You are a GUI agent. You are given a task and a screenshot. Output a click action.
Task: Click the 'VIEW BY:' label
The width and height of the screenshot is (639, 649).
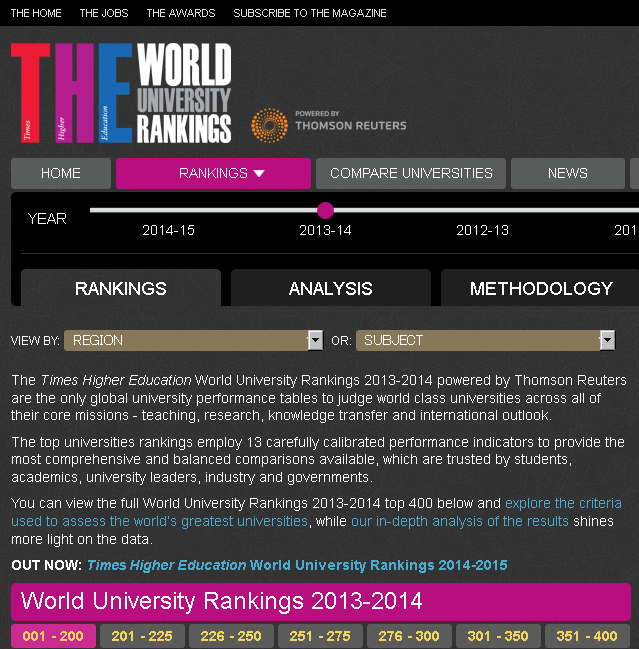(x=35, y=341)
